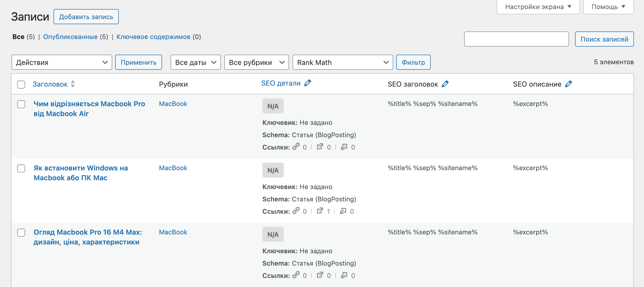Click the Рубрики column header

173,84
